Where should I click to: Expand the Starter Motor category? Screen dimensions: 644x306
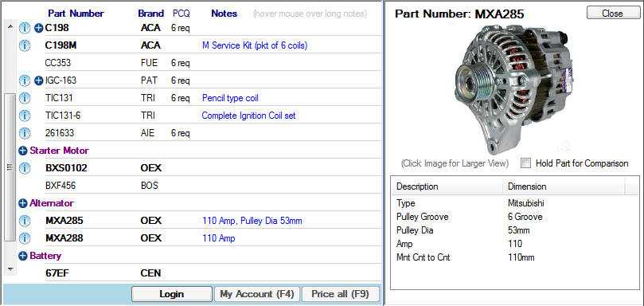pos(23,151)
